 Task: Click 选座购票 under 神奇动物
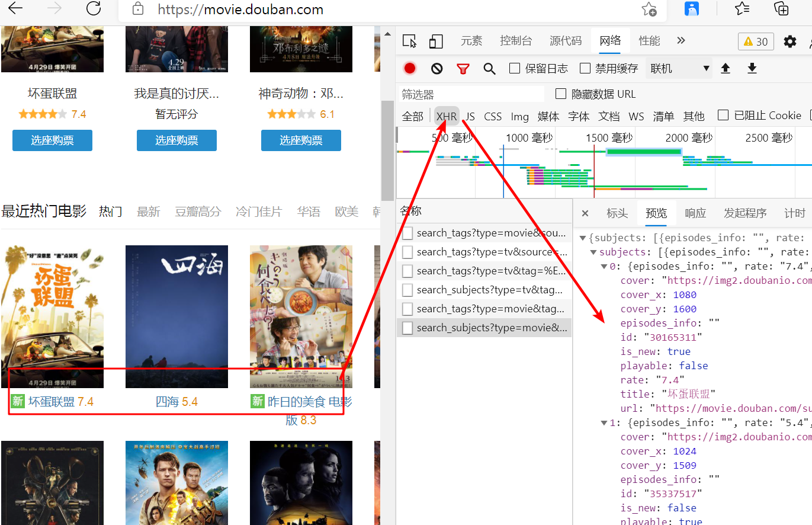pos(301,140)
